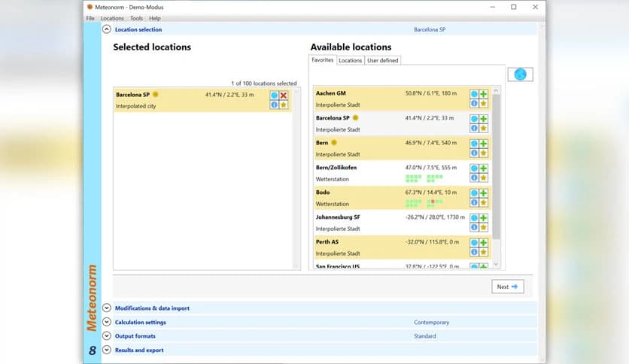
Task: Toggle favorite star on selected Barcelona SP
Action: click(x=284, y=105)
